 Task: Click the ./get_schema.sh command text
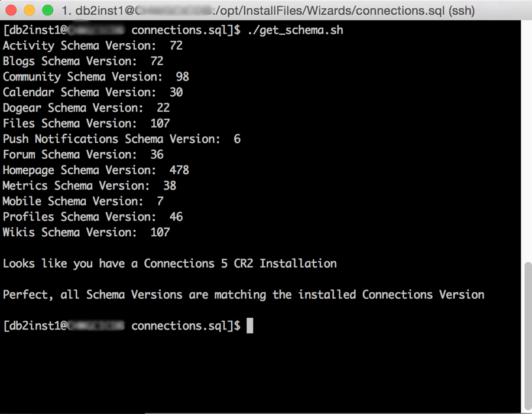[295, 30]
